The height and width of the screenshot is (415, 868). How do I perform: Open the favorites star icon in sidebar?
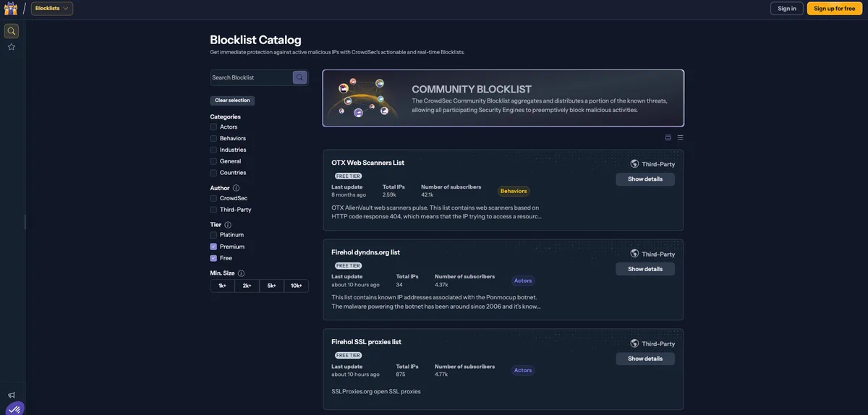coord(12,47)
